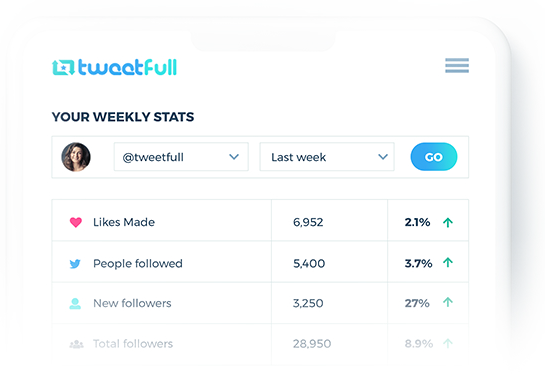545x388 pixels.
Task: Select the People followed row label
Action: pyautogui.click(x=138, y=264)
